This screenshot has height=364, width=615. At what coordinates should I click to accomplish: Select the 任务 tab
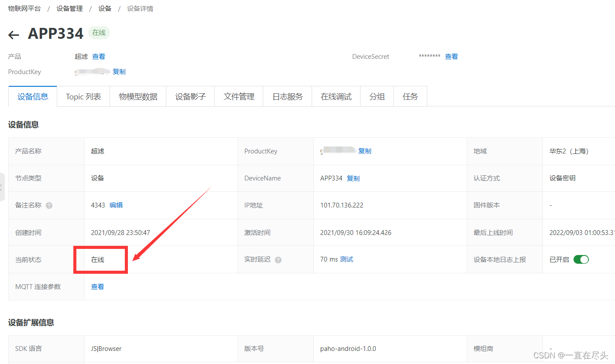[x=410, y=96]
